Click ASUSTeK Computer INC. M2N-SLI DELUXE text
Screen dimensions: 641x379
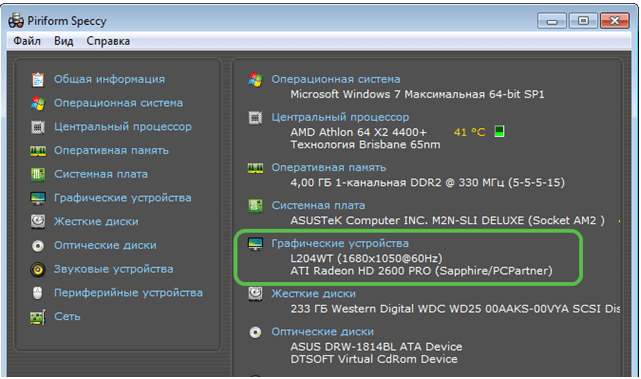point(448,220)
